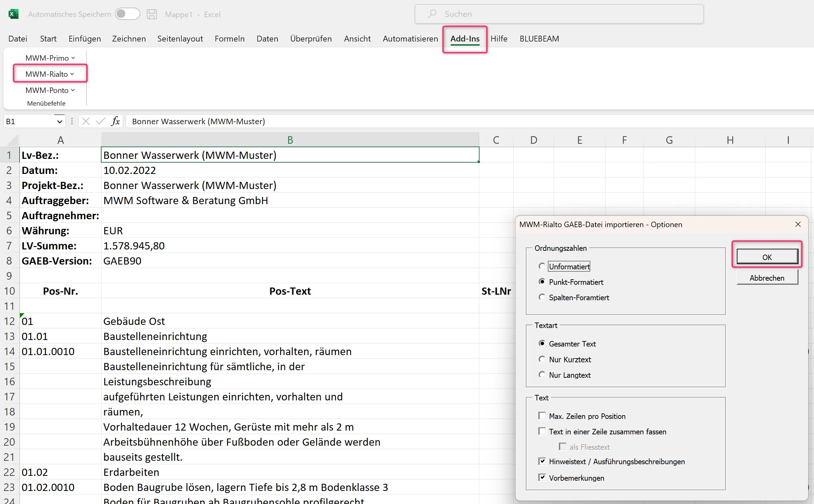Click cell with position 01.02.0010
Screen dimensions: 814x504
point(60,487)
